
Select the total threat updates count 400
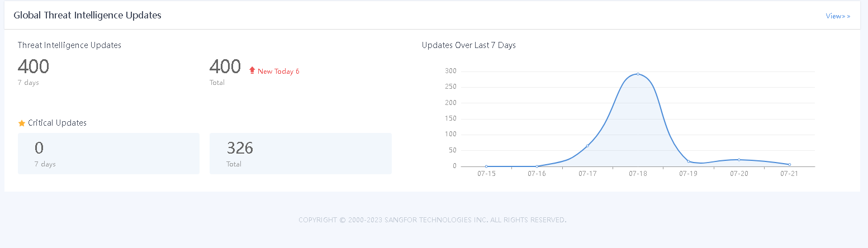pos(225,67)
